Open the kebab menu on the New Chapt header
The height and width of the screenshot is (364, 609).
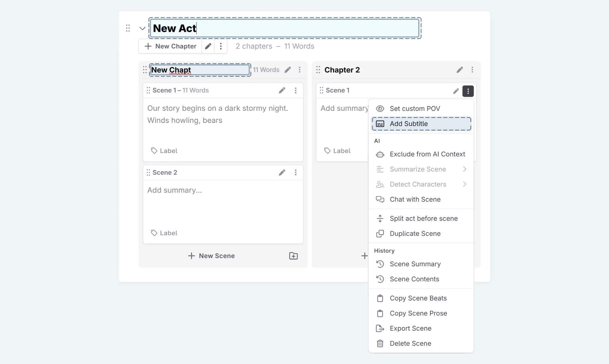(300, 70)
